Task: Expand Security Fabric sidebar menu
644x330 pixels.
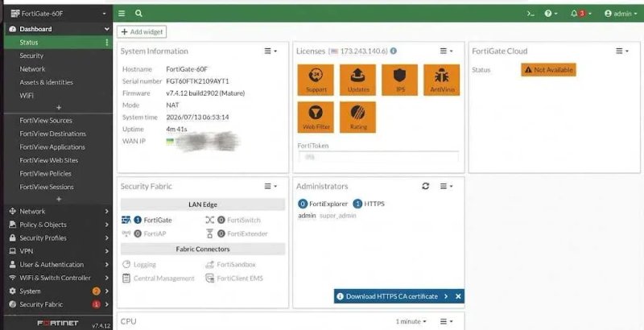Action: [x=58, y=304]
